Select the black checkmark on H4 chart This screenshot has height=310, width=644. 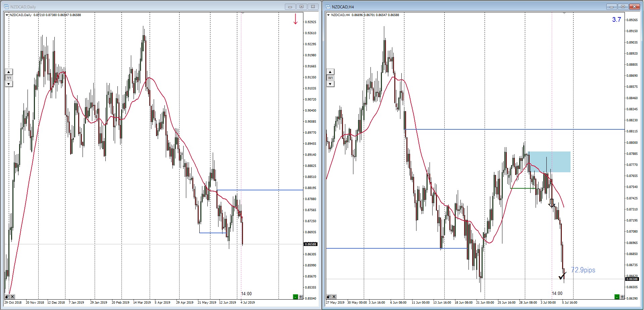pyautogui.click(x=562, y=276)
